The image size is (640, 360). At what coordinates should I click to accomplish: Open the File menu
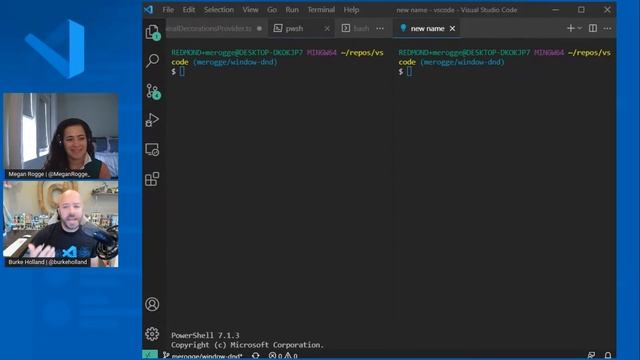(168, 10)
